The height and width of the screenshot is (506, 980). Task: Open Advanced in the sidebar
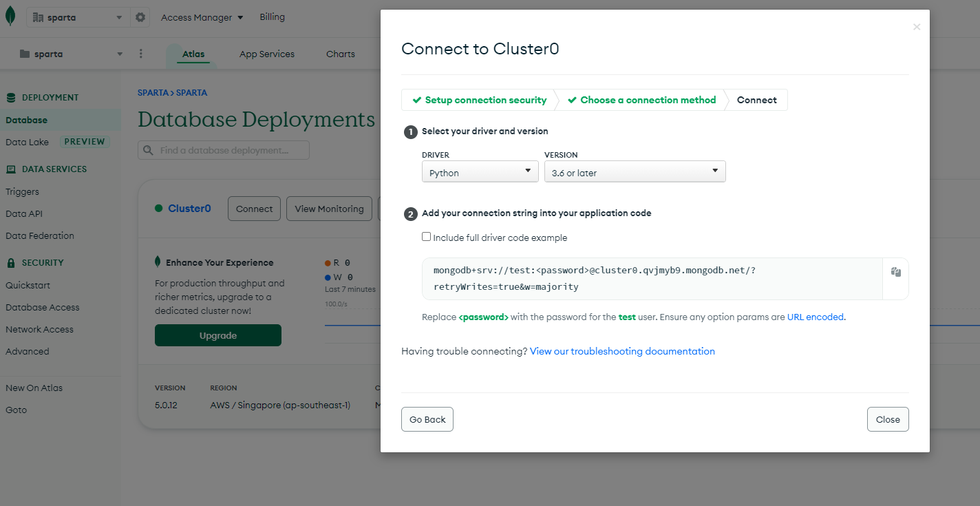click(x=28, y=351)
